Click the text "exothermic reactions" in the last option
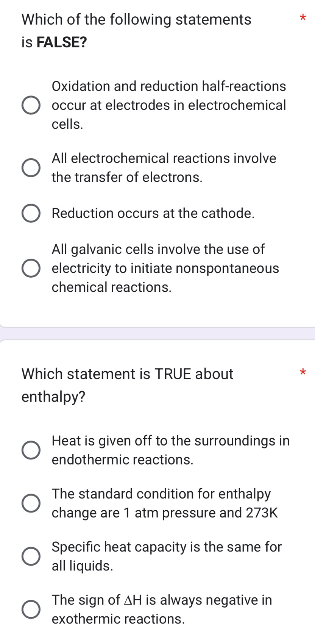Screen dimensions: 315x644 (x=118, y=619)
